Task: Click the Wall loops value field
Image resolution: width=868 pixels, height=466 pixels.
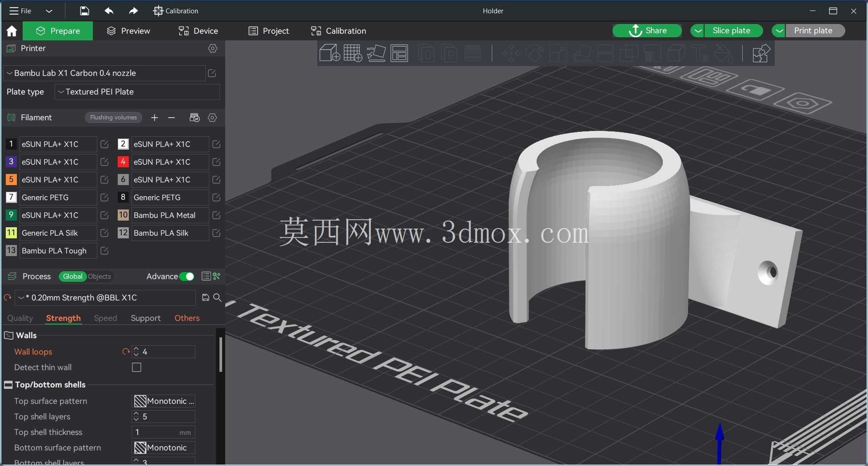Action: pos(167,352)
